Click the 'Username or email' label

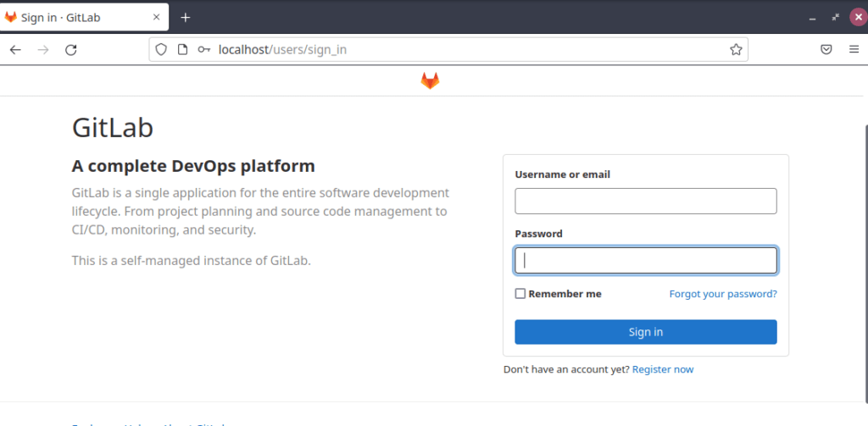[563, 174]
